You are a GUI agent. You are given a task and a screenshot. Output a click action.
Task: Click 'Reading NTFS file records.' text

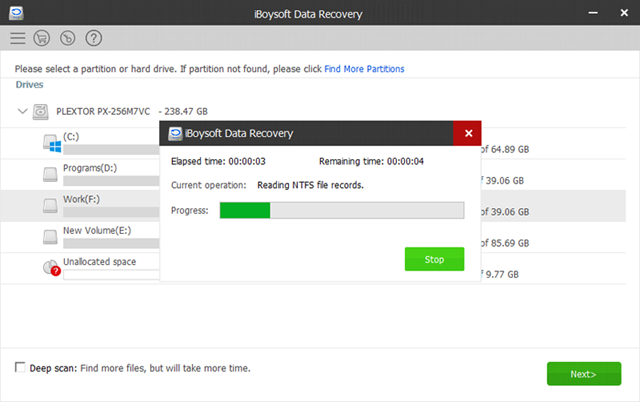point(310,185)
